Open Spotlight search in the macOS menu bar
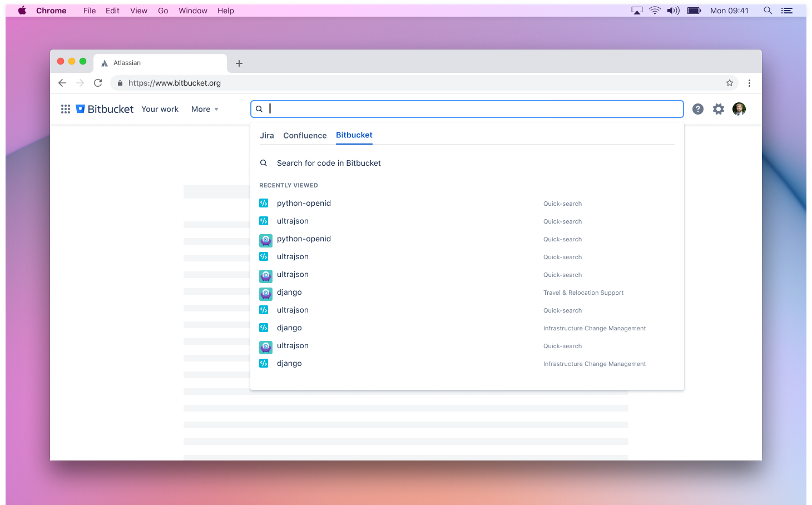The width and height of the screenshot is (812, 505). [x=768, y=11]
